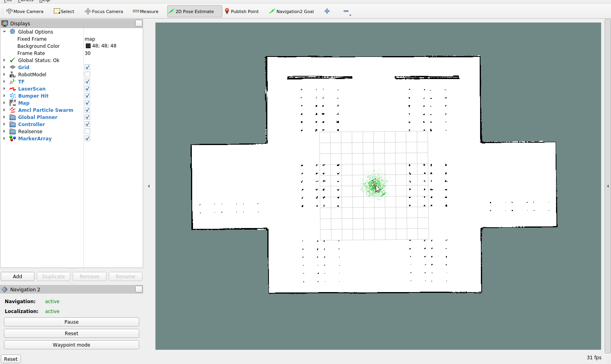Disable the LaserScan display checkbox
Image resolution: width=611 pixels, height=364 pixels.
click(87, 89)
